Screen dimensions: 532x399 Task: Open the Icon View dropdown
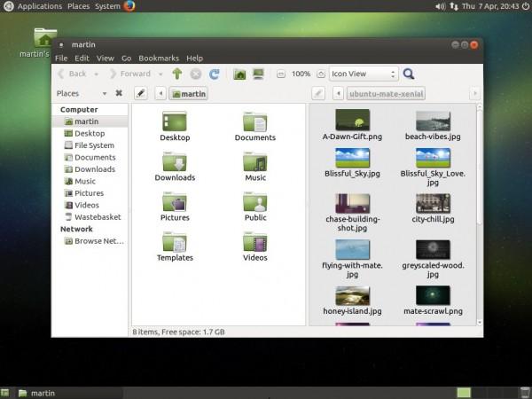pyautogui.click(x=364, y=74)
